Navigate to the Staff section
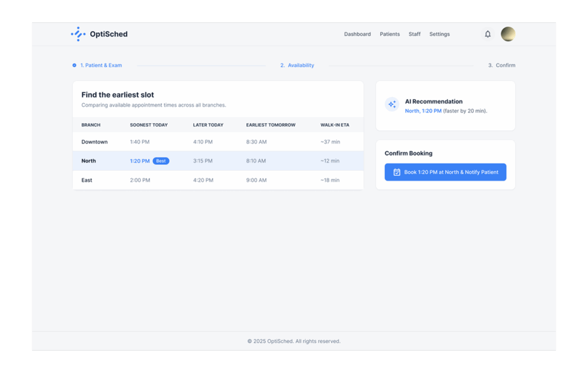The height and width of the screenshot is (373, 588). [x=414, y=34]
